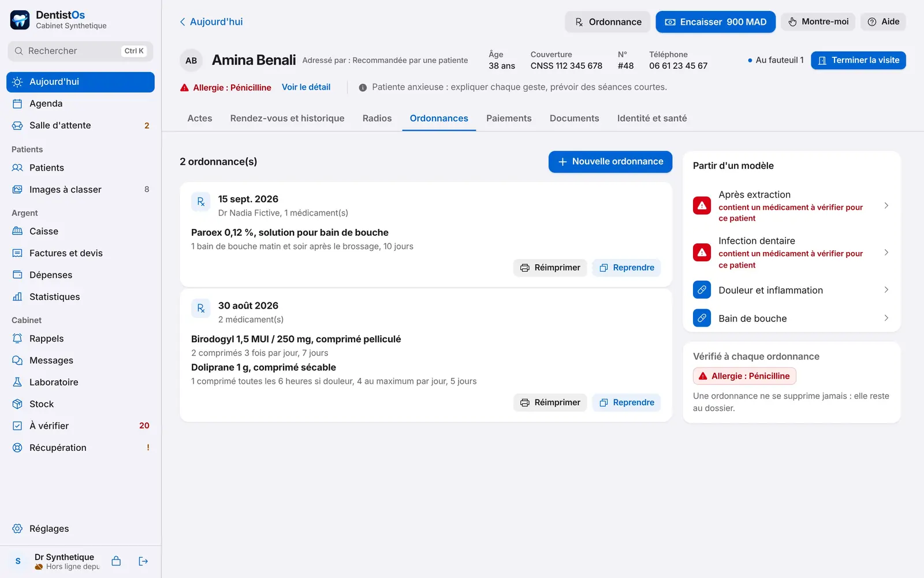Click the Ordonnance button in the header
The image size is (924, 578).
click(x=608, y=22)
